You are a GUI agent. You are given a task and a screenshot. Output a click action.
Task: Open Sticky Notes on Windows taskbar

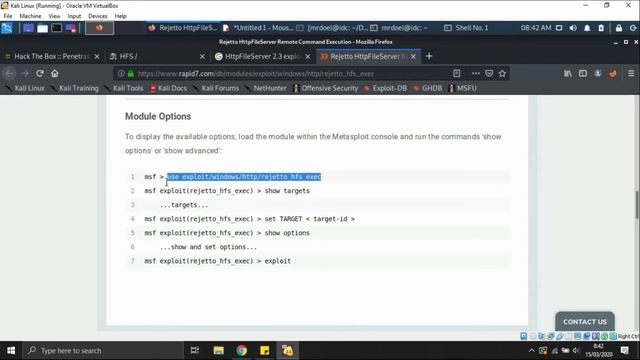(264, 350)
